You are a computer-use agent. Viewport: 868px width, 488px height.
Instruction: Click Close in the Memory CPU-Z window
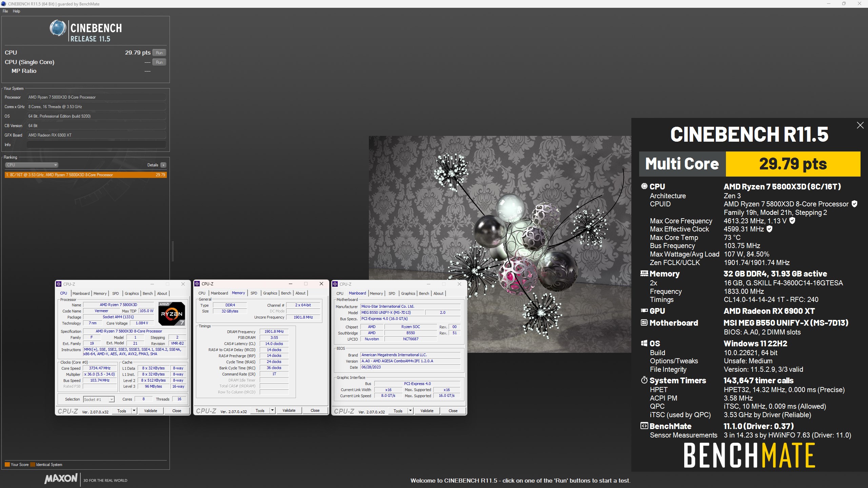pos(315,410)
